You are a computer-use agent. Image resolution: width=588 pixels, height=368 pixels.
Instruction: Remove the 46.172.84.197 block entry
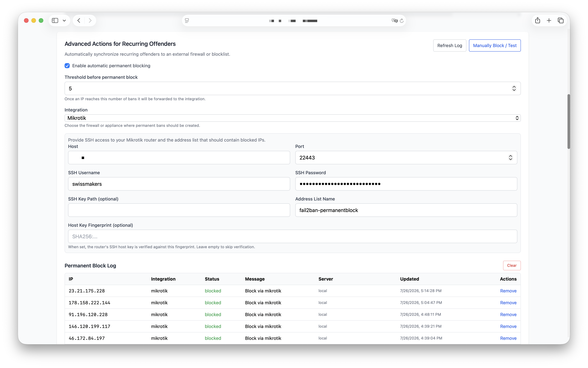pos(508,338)
